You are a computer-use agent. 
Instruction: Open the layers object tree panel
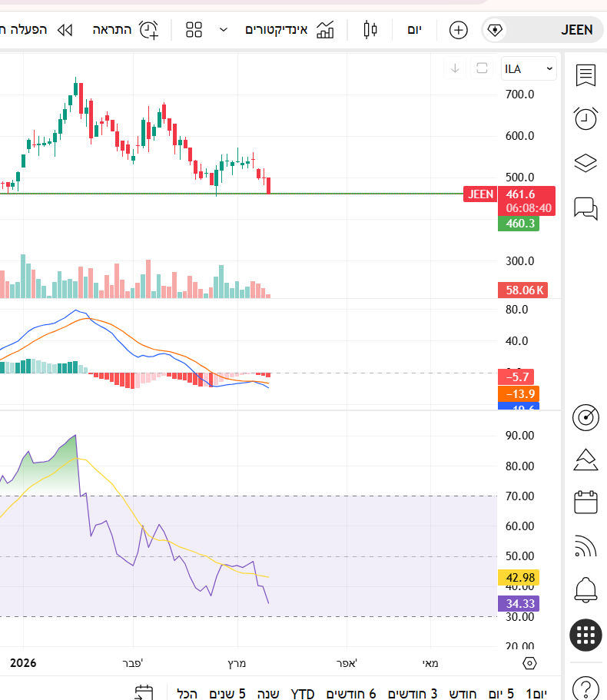click(585, 163)
